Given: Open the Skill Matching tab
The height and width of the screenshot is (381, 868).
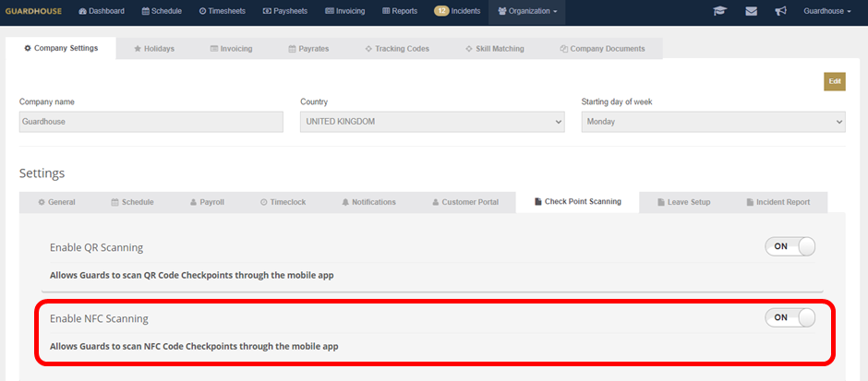Looking at the screenshot, I should (494, 49).
